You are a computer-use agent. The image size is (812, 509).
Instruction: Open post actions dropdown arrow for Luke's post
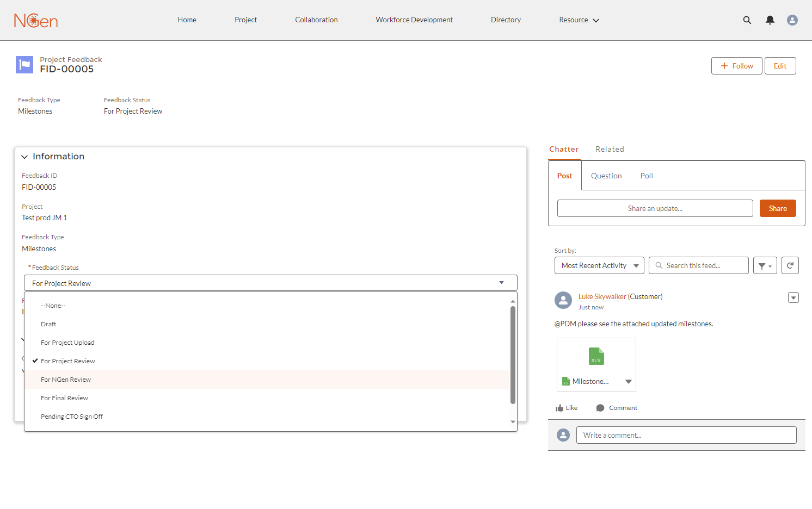point(793,297)
